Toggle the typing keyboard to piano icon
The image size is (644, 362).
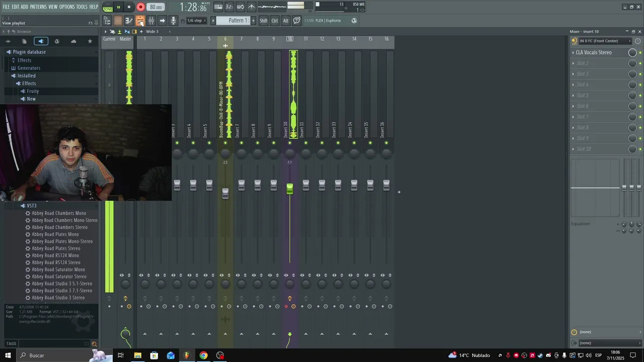click(218, 7)
